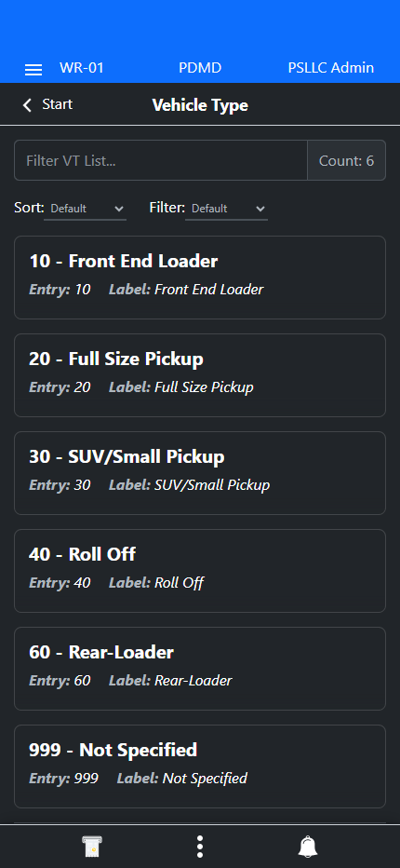Select PDMD in header
Image resolution: width=400 pixels, height=868 pixels.
click(200, 68)
